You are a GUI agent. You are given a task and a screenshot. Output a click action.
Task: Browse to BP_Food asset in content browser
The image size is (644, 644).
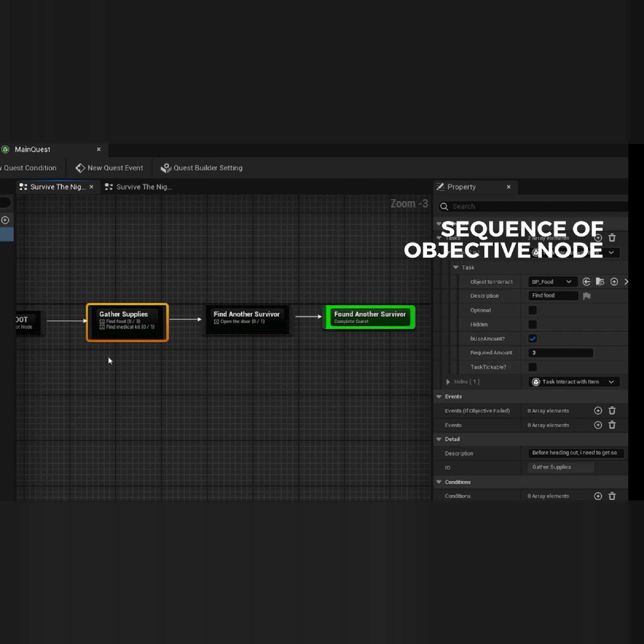pos(600,282)
